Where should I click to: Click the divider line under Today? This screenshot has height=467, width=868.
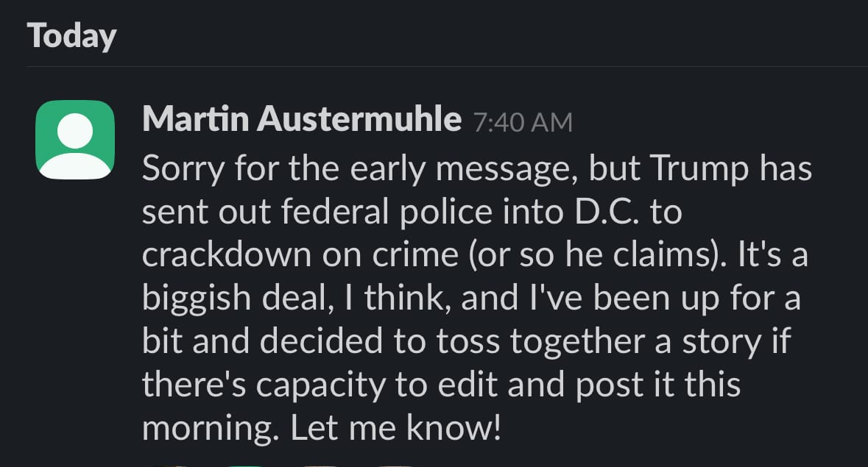tap(446, 66)
